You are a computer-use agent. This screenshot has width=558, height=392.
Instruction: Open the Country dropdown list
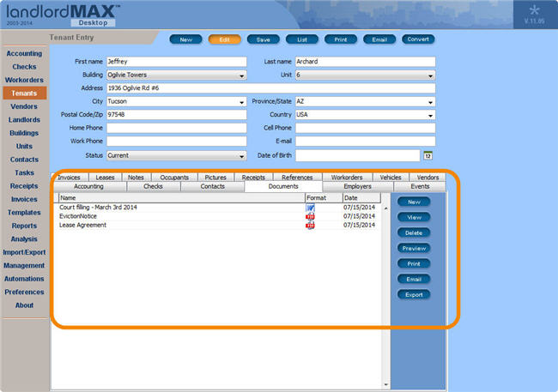click(429, 115)
